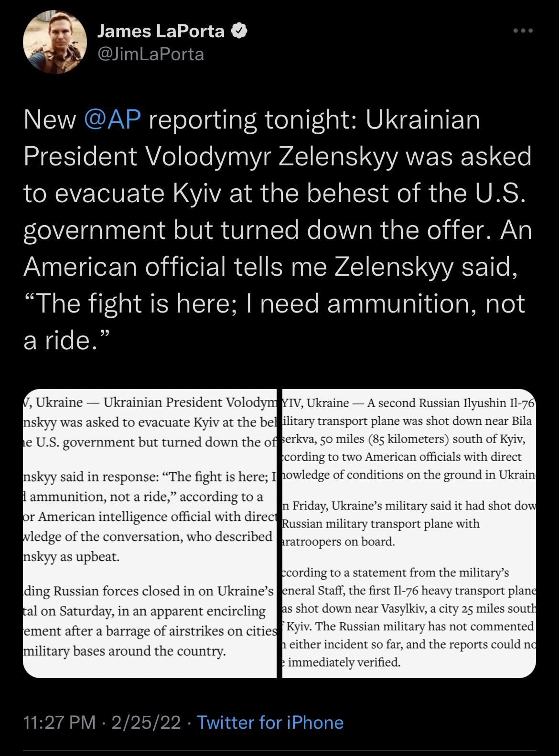Open the three-dot more options menu
This screenshot has width=559, height=756.
click(x=523, y=32)
